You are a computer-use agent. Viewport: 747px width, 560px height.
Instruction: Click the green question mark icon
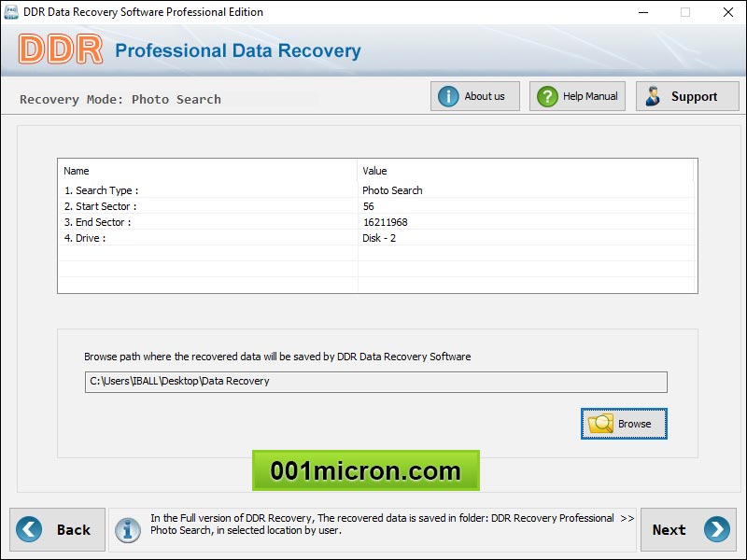click(x=547, y=96)
